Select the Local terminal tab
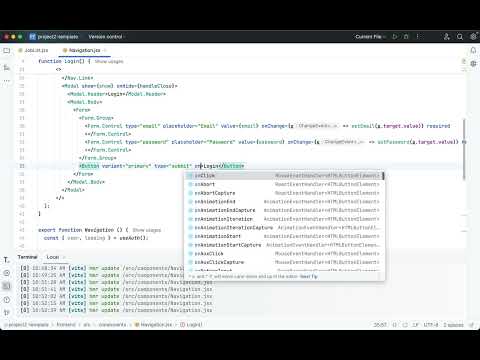Screen dimensions: 480x360 click(x=53, y=257)
